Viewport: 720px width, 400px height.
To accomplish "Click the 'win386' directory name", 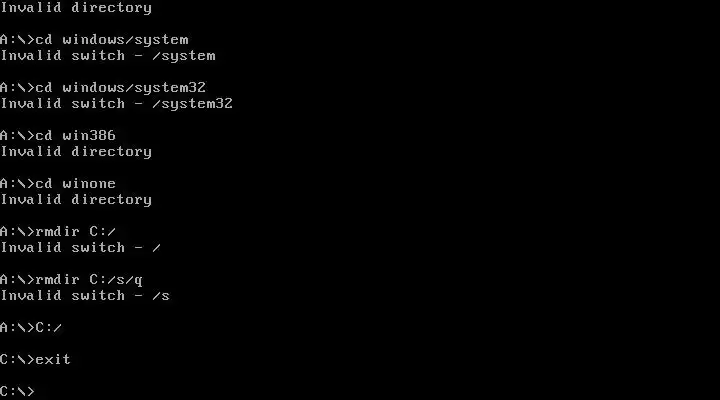I will point(89,135).
